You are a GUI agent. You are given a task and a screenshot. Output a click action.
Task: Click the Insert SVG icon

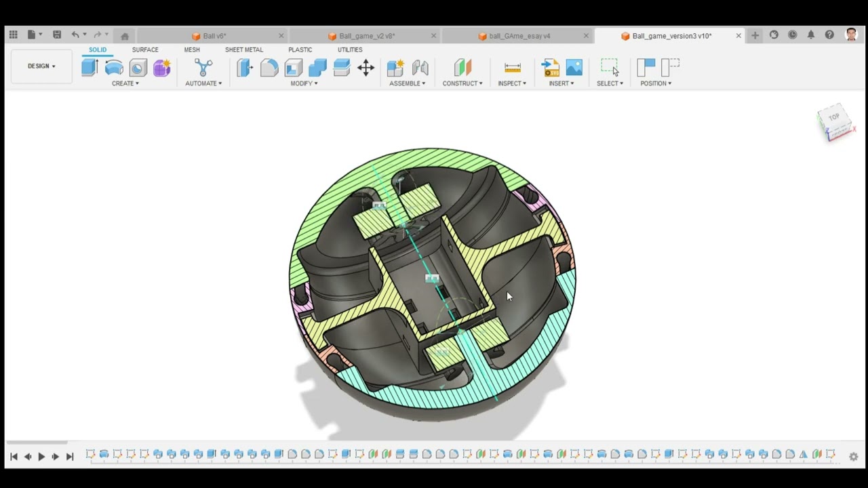point(550,67)
